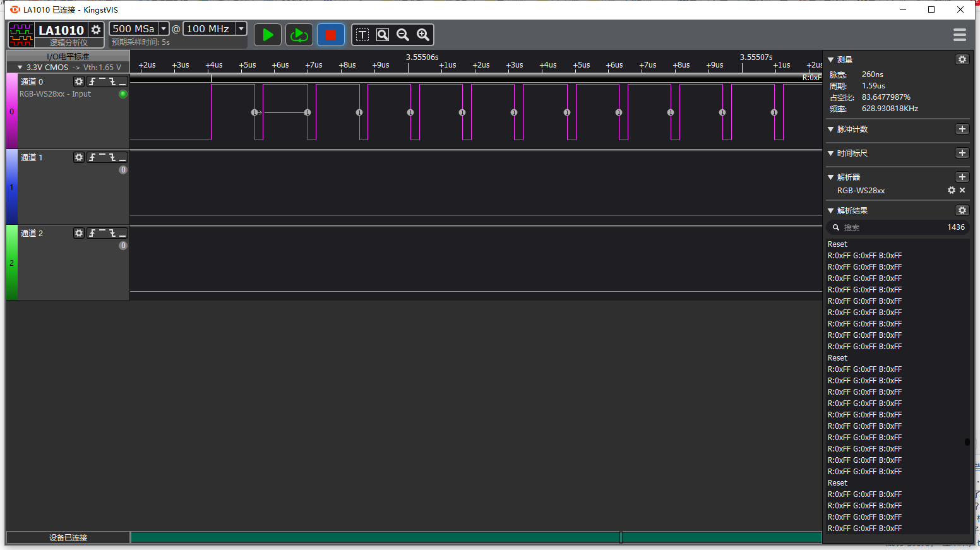The height and width of the screenshot is (550, 980).
Task: Add a new 时间标尺 with the plus button
Action: click(962, 153)
